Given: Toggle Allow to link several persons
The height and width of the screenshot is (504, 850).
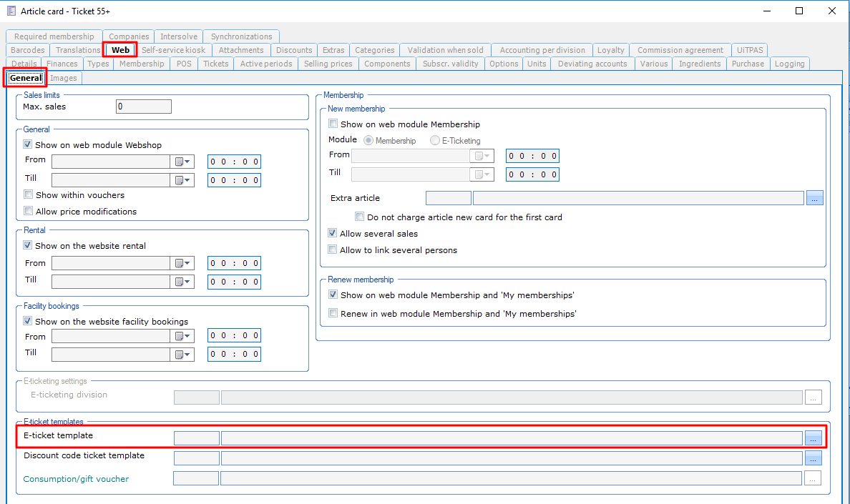Looking at the screenshot, I should click(333, 250).
